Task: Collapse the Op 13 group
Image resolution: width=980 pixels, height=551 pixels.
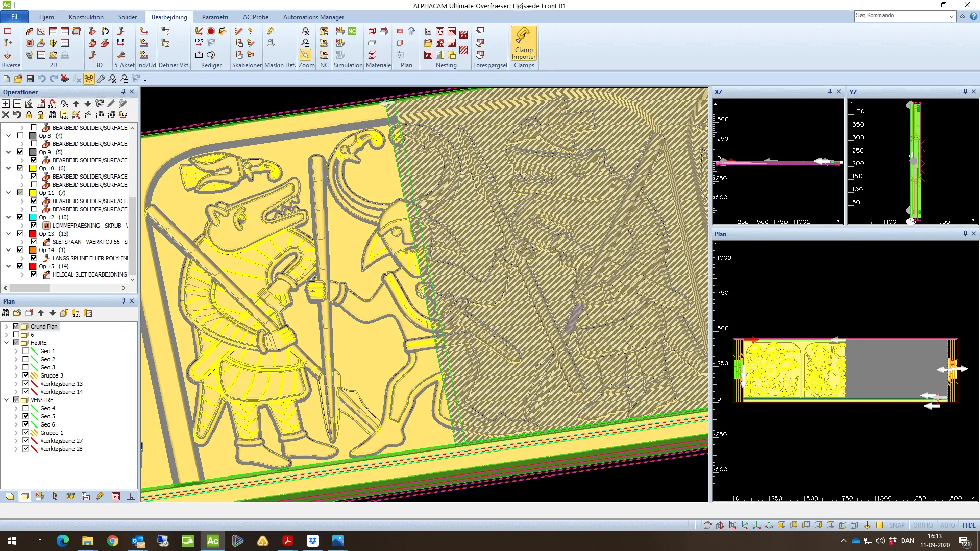Action: pyautogui.click(x=8, y=234)
